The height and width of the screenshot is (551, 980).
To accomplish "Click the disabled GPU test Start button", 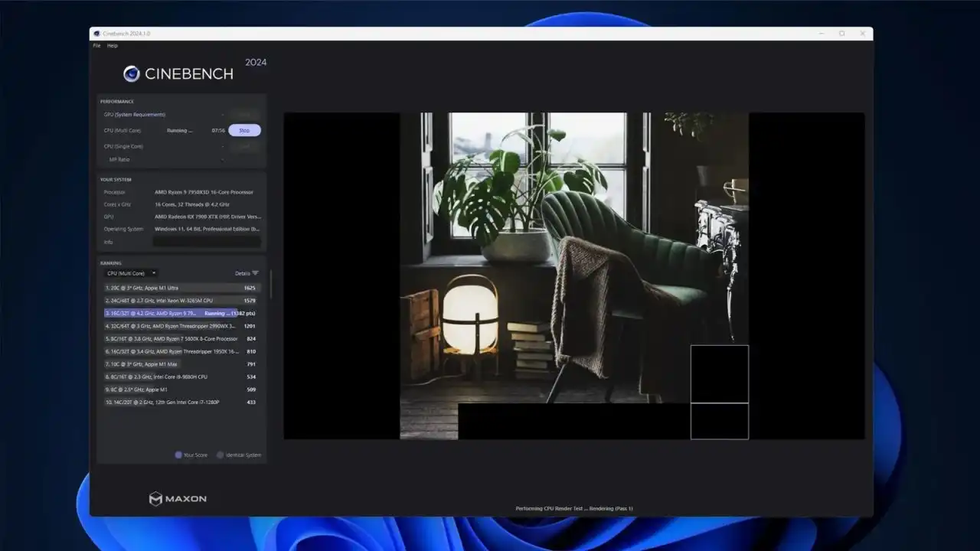I will pyautogui.click(x=244, y=115).
